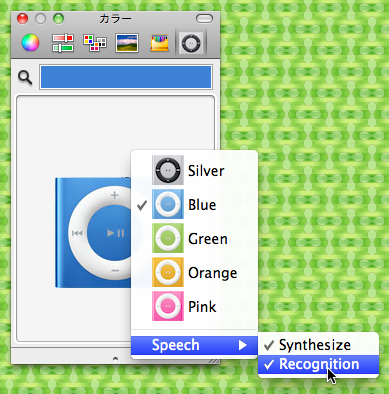Select the image palettes picker
Image resolution: width=389 pixels, height=394 pixels.
pyautogui.click(x=127, y=43)
